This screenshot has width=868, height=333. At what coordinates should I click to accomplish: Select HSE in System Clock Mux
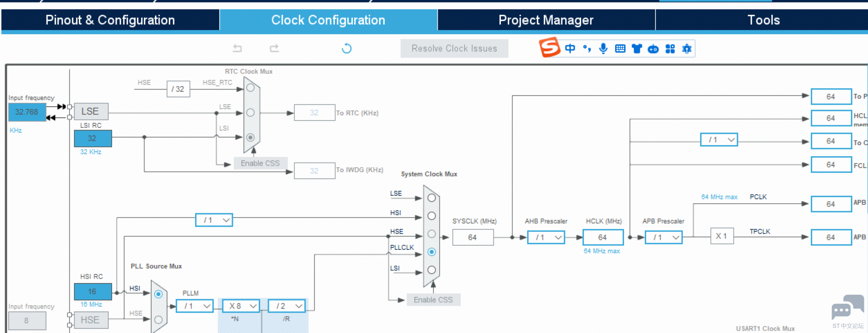[x=432, y=234]
